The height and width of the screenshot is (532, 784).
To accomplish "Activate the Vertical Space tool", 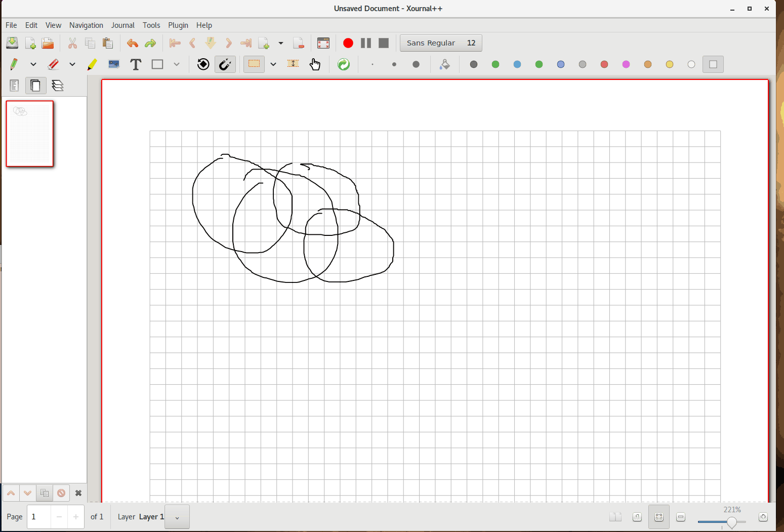I will pos(293,64).
